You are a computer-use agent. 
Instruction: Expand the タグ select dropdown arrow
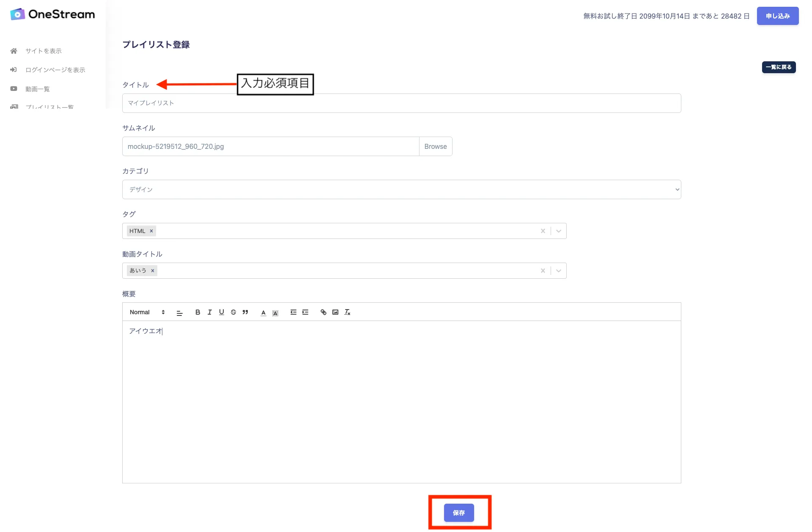tap(558, 231)
